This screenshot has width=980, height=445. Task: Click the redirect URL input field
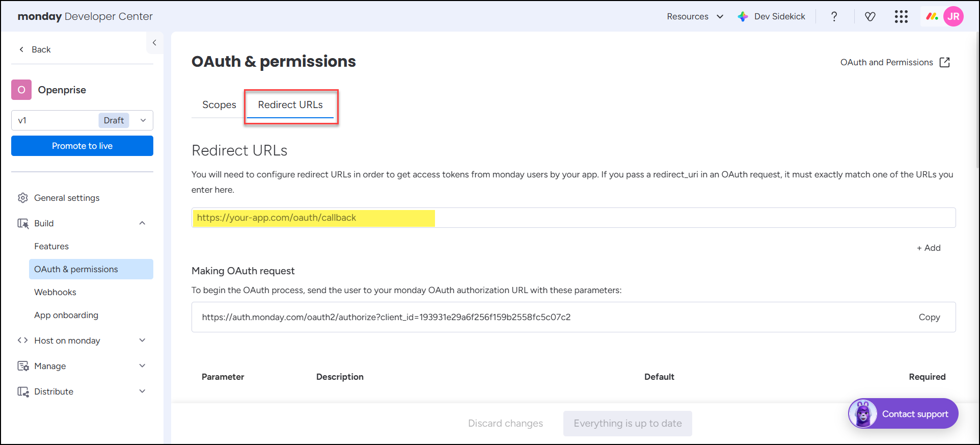tap(573, 218)
